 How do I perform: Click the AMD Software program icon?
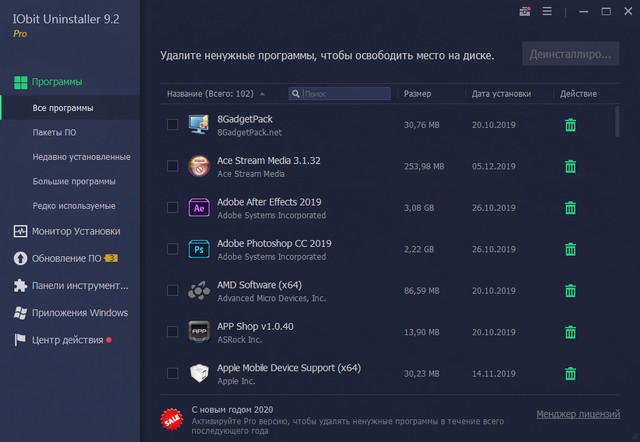199,291
